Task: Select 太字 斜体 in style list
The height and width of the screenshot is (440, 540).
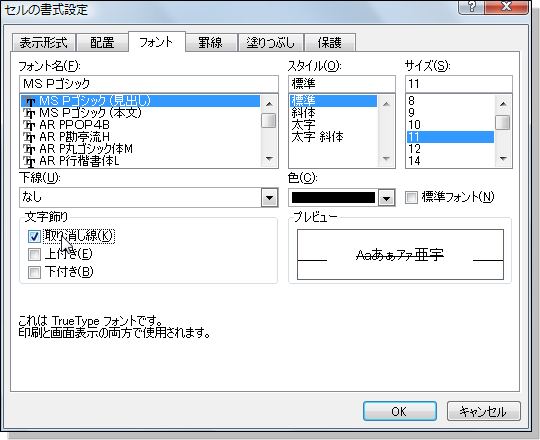Action: click(x=317, y=137)
